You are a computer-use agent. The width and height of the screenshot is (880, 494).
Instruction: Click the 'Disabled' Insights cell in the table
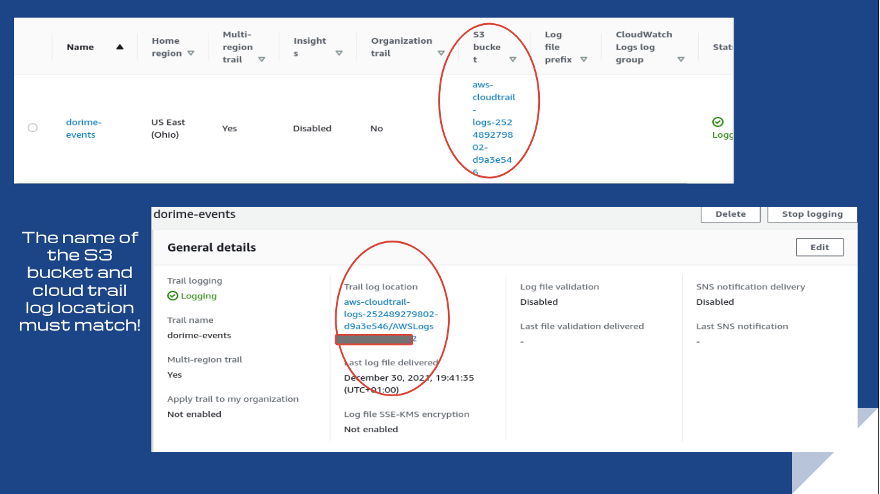click(312, 129)
